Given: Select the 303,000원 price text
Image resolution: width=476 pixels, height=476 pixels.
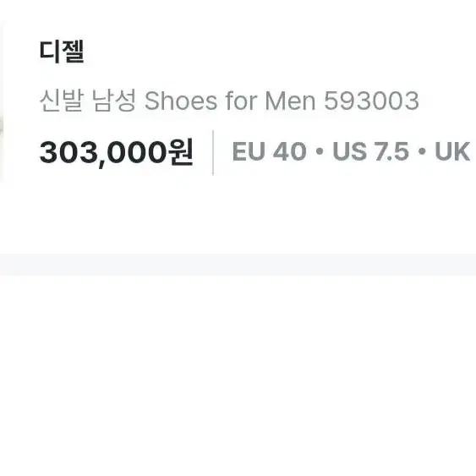Looking at the screenshot, I should 117,152.
